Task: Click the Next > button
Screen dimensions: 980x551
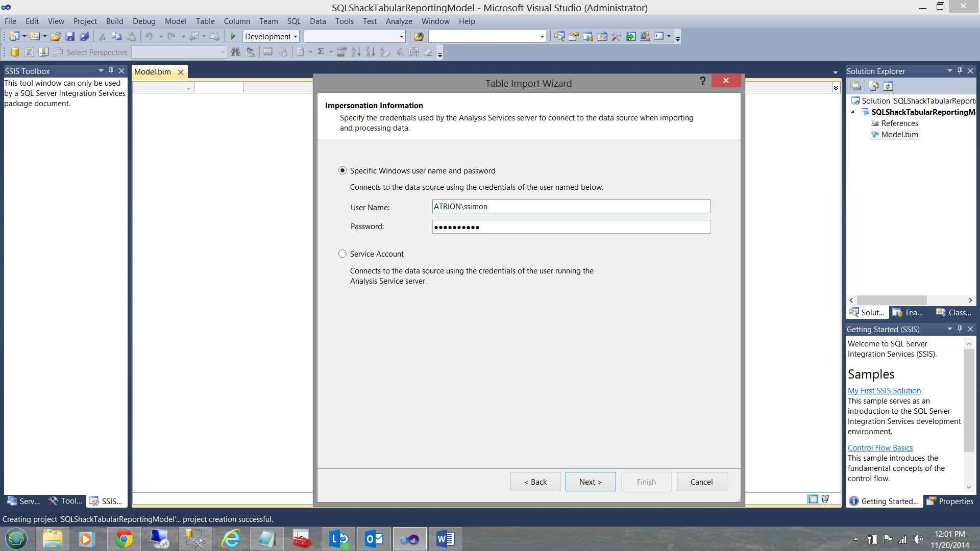Action: click(590, 482)
